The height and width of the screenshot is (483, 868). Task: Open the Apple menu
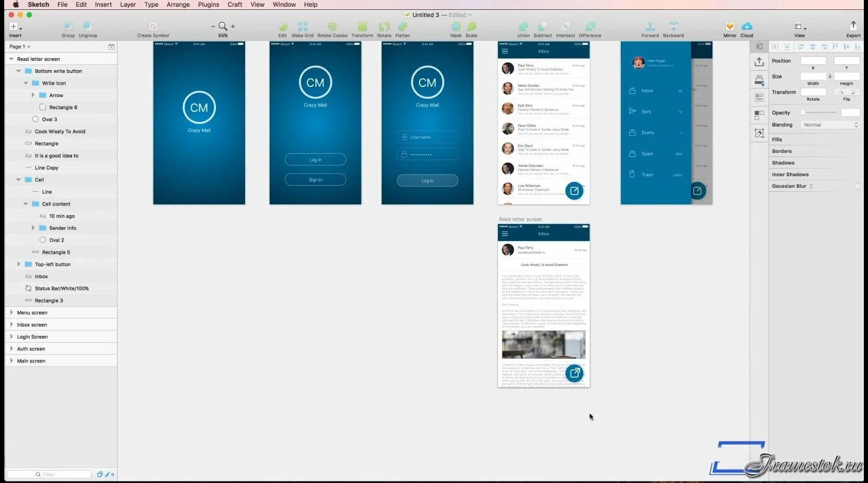click(x=16, y=5)
